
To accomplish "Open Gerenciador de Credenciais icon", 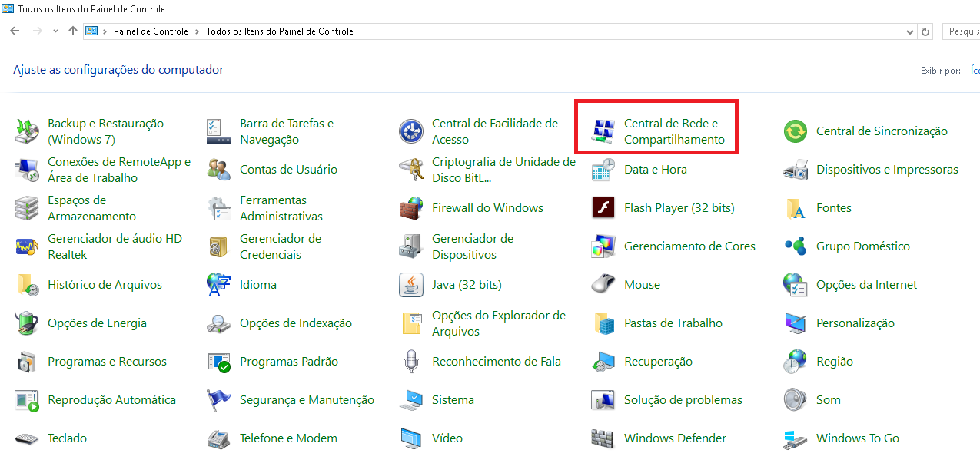I will [219, 246].
